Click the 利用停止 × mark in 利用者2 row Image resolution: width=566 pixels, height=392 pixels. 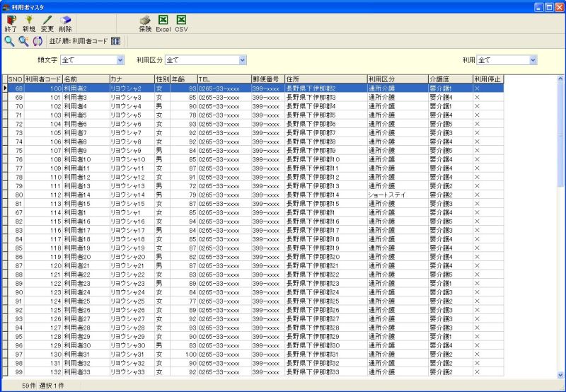coord(477,88)
